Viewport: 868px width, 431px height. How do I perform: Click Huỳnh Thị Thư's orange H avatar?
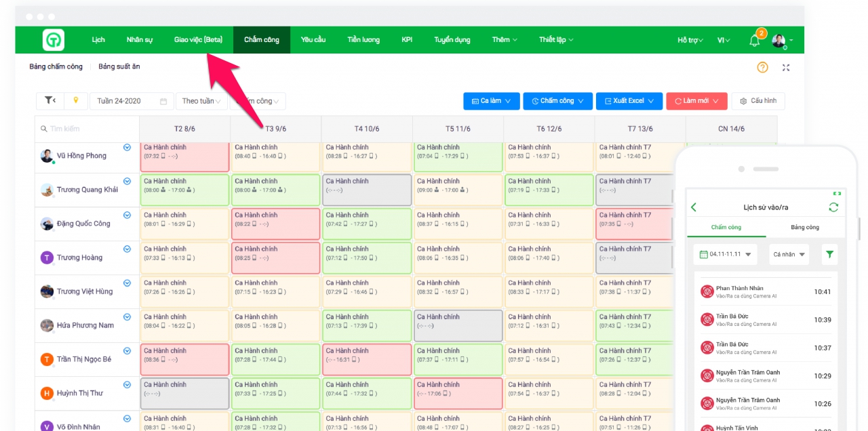[x=47, y=393]
